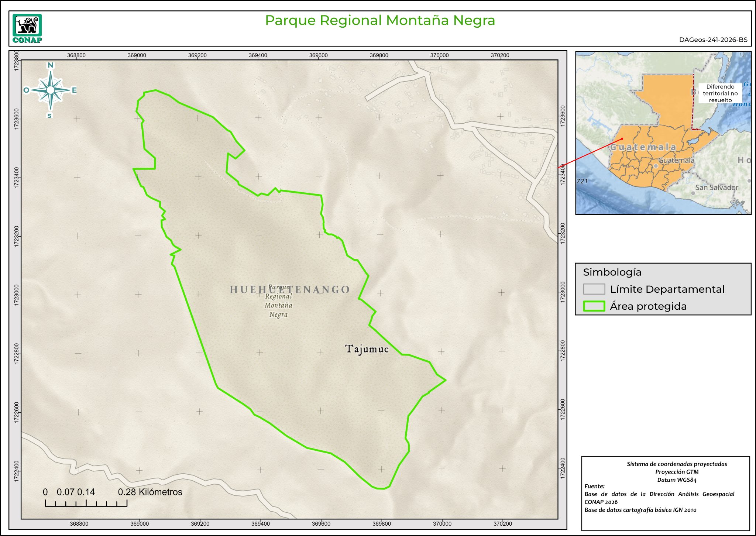Click the top 369400 coordinate label

pyautogui.click(x=258, y=55)
